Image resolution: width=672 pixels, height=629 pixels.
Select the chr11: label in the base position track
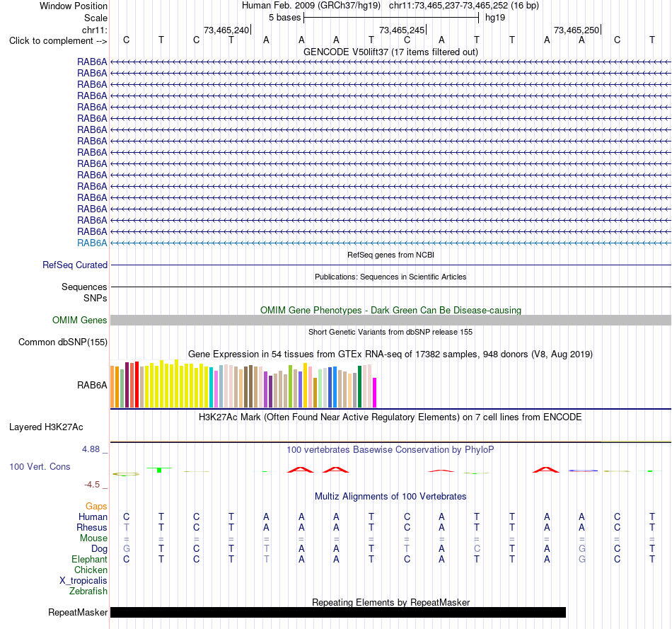coord(94,30)
